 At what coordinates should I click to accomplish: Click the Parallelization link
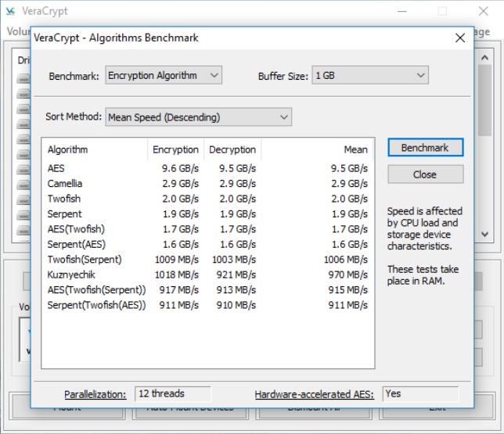pyautogui.click(x=95, y=394)
